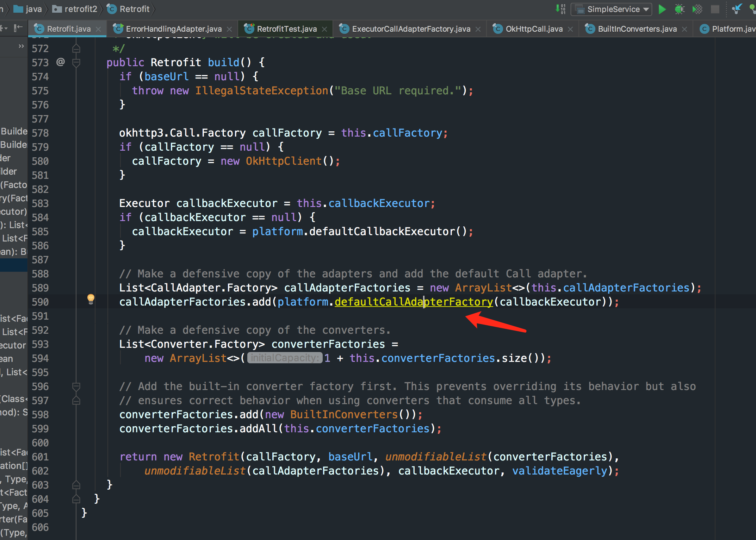Close the ErrorHandlingAdapter.java tab

(229, 29)
